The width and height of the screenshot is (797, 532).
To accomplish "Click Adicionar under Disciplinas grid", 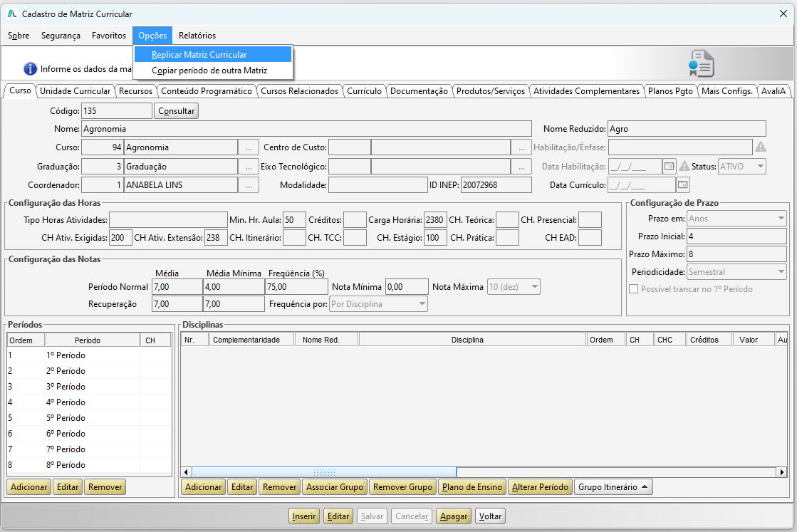I will point(203,487).
